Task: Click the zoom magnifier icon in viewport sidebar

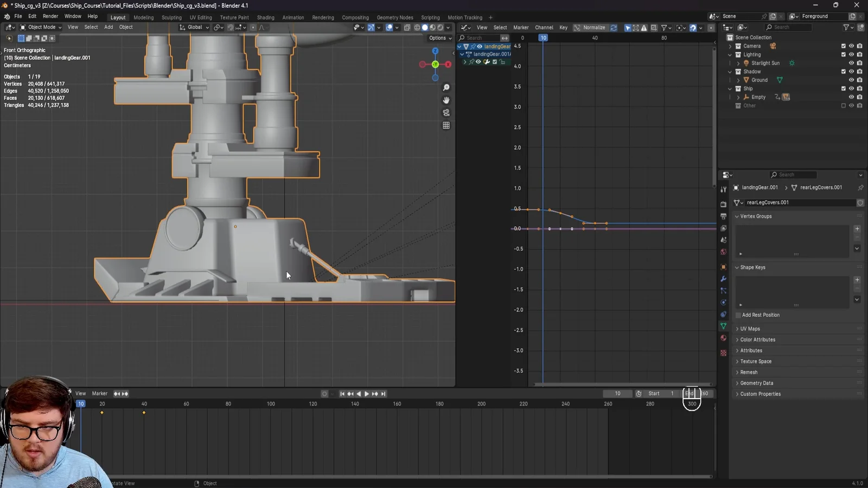Action: [x=446, y=87]
